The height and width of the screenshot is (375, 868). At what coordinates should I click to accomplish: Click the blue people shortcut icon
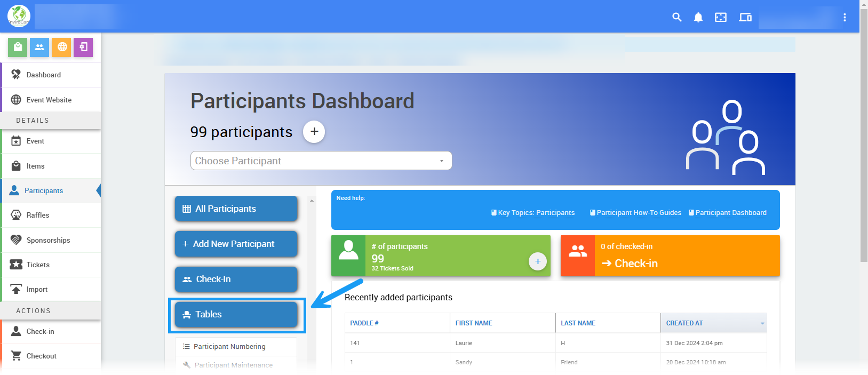(39, 47)
